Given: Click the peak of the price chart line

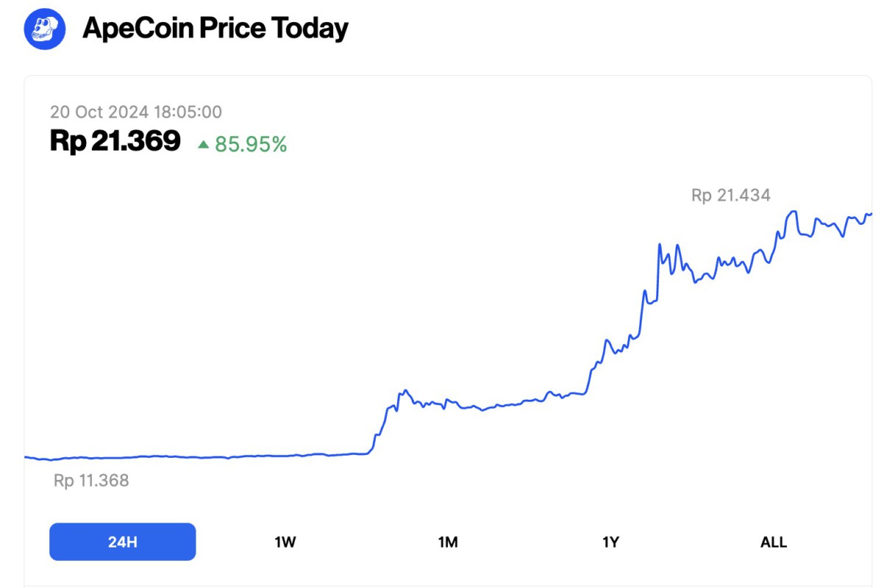Looking at the screenshot, I should [x=793, y=211].
